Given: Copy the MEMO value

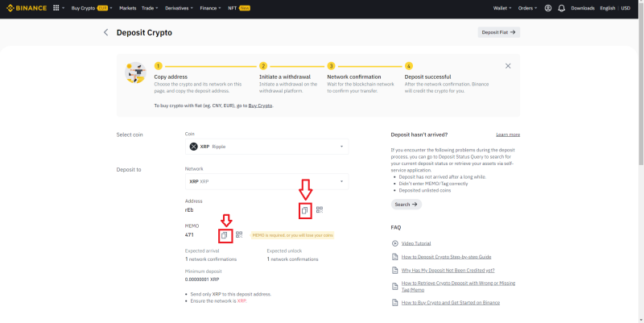Looking at the screenshot, I should tap(225, 235).
